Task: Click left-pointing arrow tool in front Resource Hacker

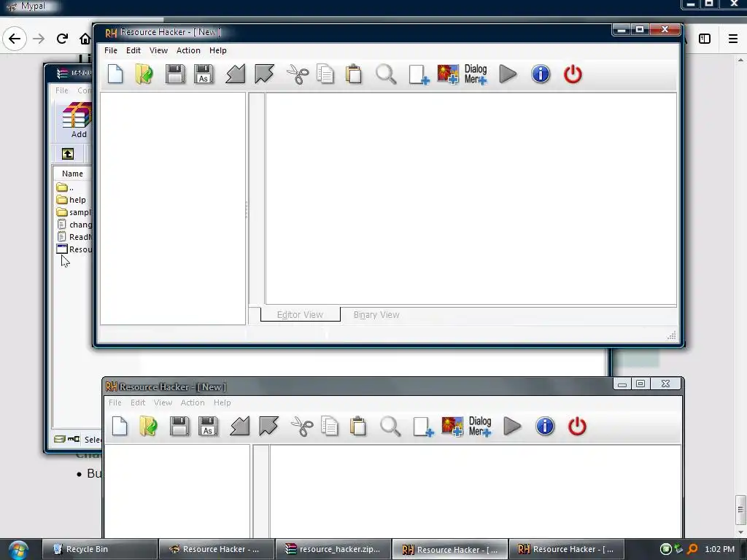Action: pos(236,74)
